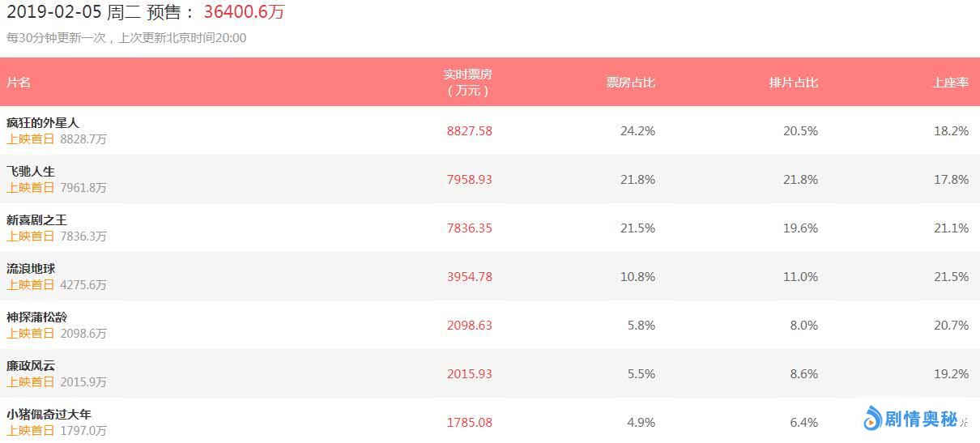This screenshot has width=980, height=443.
Task: Select the 3954.78 box office value
Action: pos(469,277)
